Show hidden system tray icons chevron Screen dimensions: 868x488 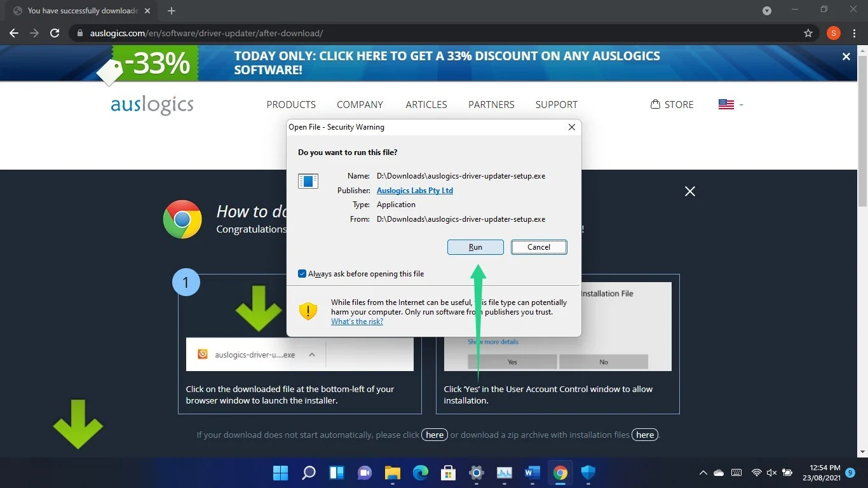[703, 473]
